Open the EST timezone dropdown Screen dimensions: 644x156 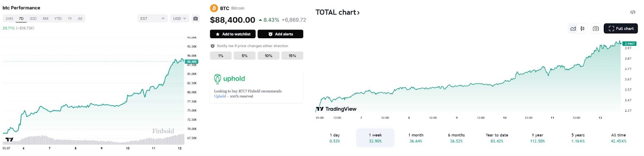pyautogui.click(x=153, y=18)
